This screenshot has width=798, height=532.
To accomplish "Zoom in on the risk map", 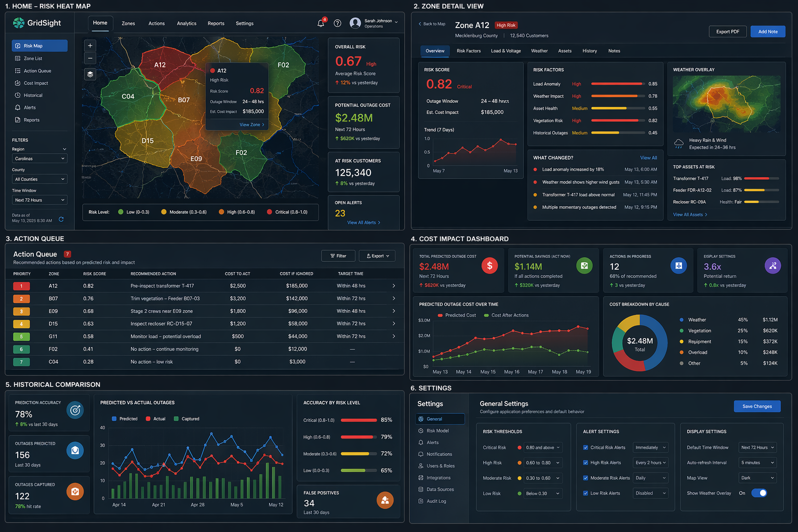I will [x=90, y=46].
